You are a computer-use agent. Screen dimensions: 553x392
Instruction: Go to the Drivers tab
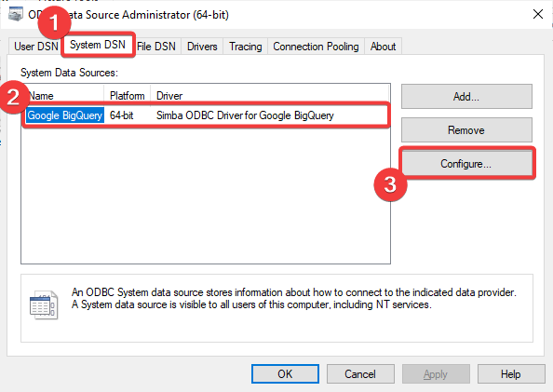[x=202, y=47]
